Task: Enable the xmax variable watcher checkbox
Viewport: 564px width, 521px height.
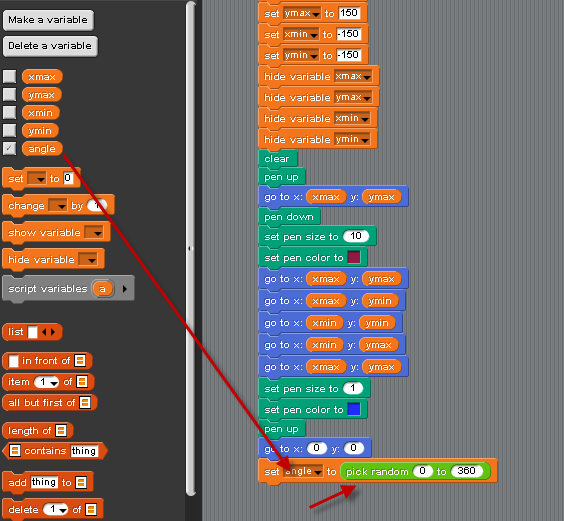Action: 9,77
